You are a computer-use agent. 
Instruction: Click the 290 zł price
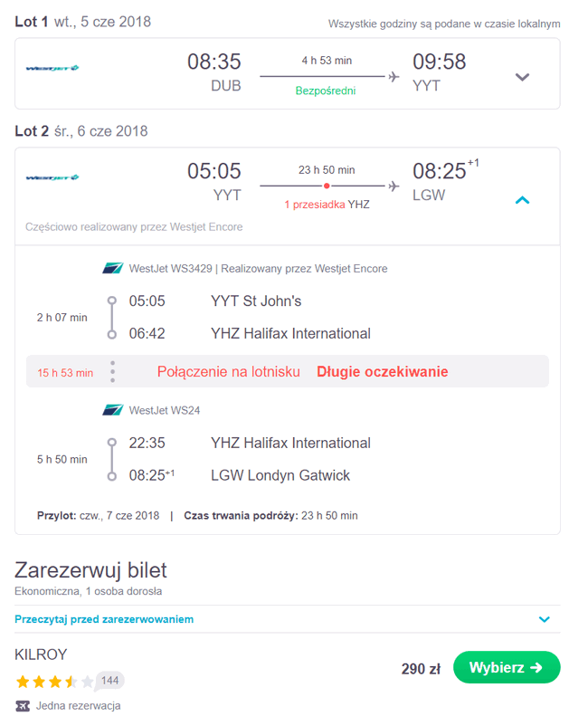[421, 669]
